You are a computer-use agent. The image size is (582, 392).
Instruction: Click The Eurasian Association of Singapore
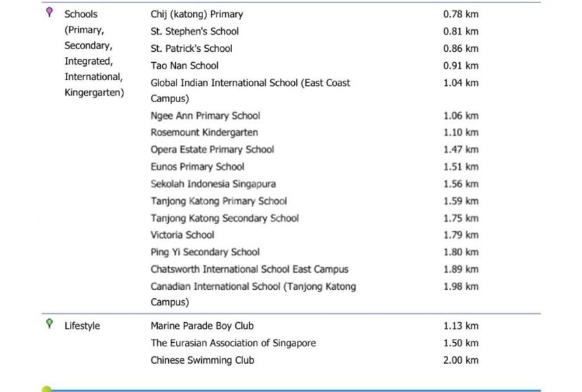coord(233,343)
